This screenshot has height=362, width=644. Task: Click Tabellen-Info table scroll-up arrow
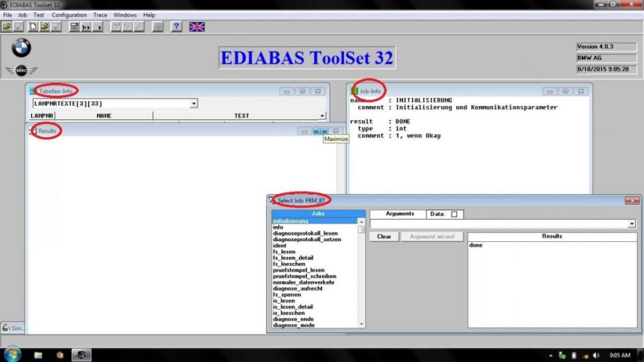tap(322, 116)
